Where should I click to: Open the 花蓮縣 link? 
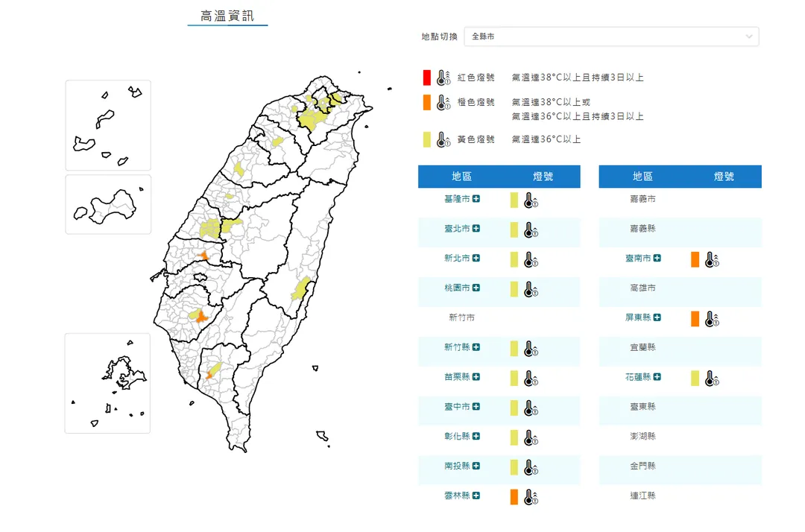coord(637,377)
